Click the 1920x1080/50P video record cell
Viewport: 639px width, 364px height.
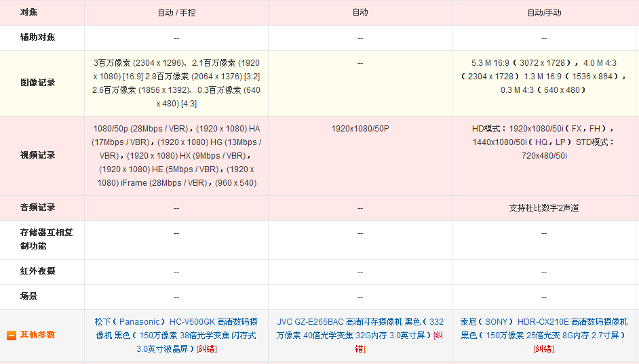(x=360, y=156)
